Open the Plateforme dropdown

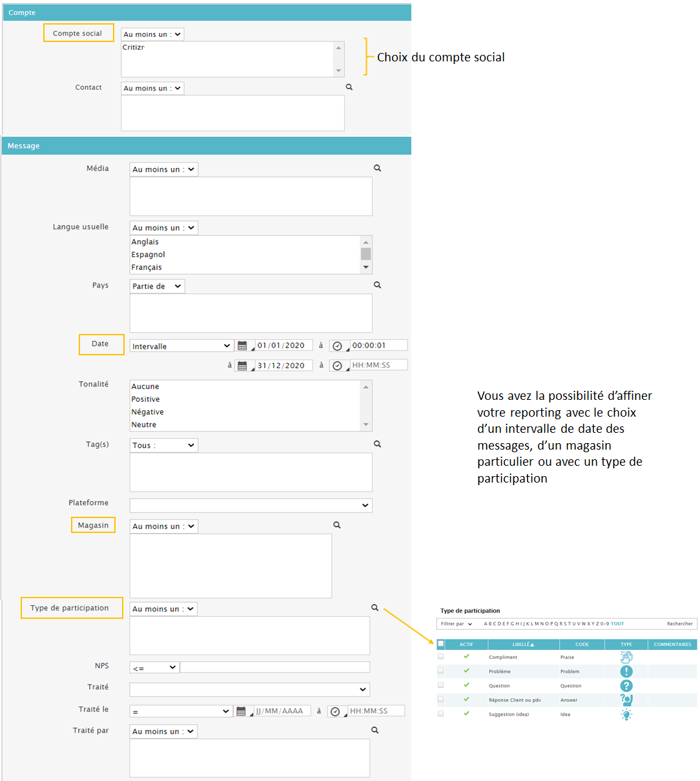click(251, 505)
